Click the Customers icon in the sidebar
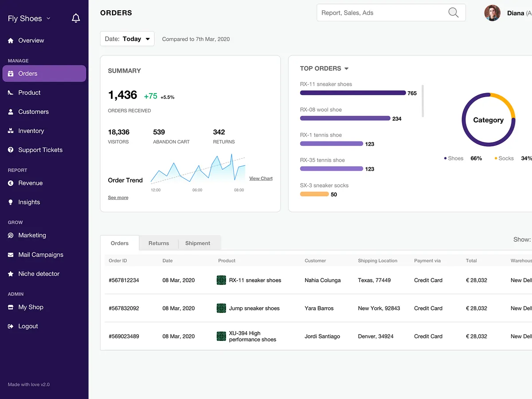Screen dimensions: 532x399 click(x=10, y=111)
